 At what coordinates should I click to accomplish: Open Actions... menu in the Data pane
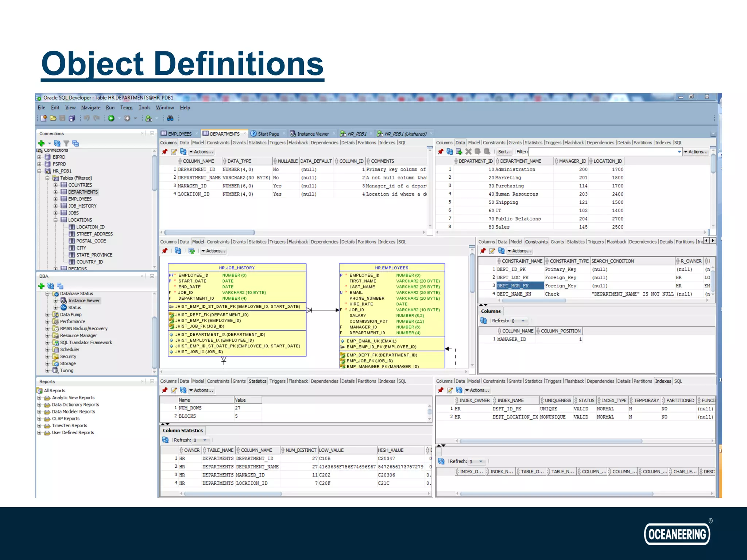coord(696,152)
